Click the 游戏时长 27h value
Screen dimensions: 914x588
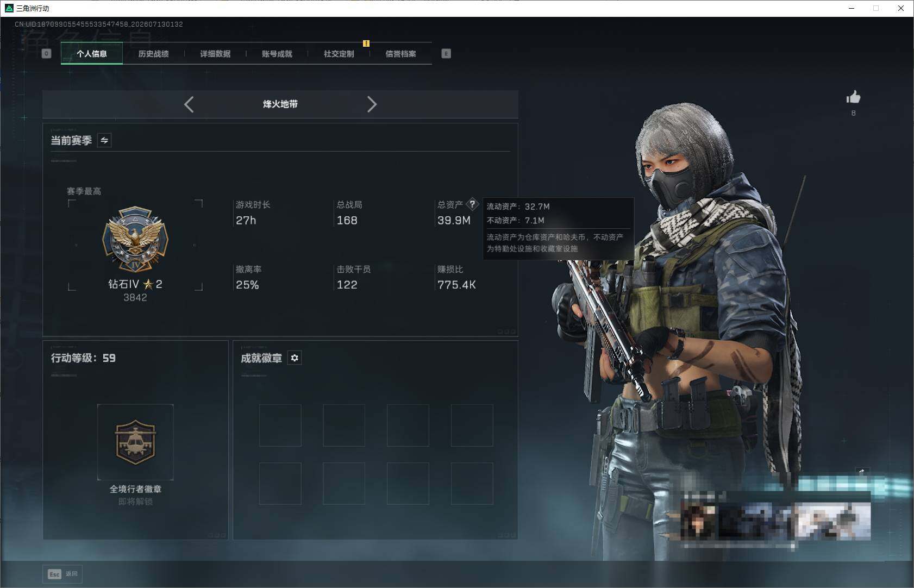point(246,220)
